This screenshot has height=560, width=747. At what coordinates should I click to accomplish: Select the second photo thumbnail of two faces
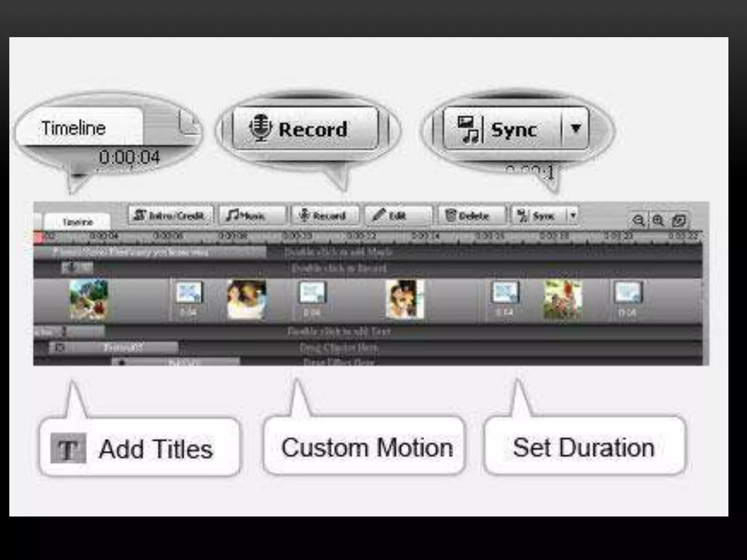(247, 299)
